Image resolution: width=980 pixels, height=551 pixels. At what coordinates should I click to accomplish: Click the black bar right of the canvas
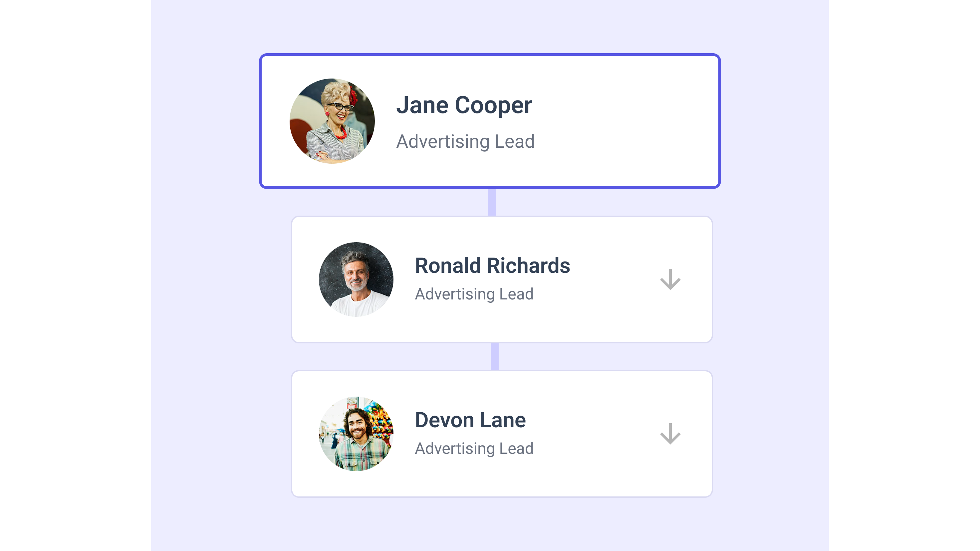[904, 275]
